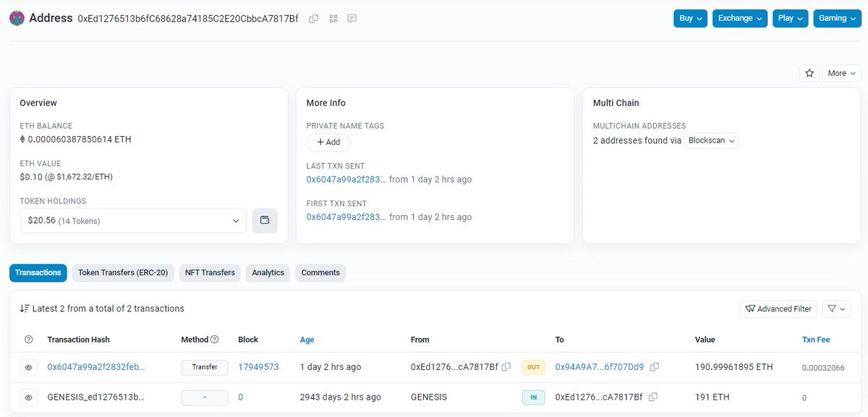Open first txn sent 0x6047a99a2f283 link
The image size is (868, 417).
point(346,216)
